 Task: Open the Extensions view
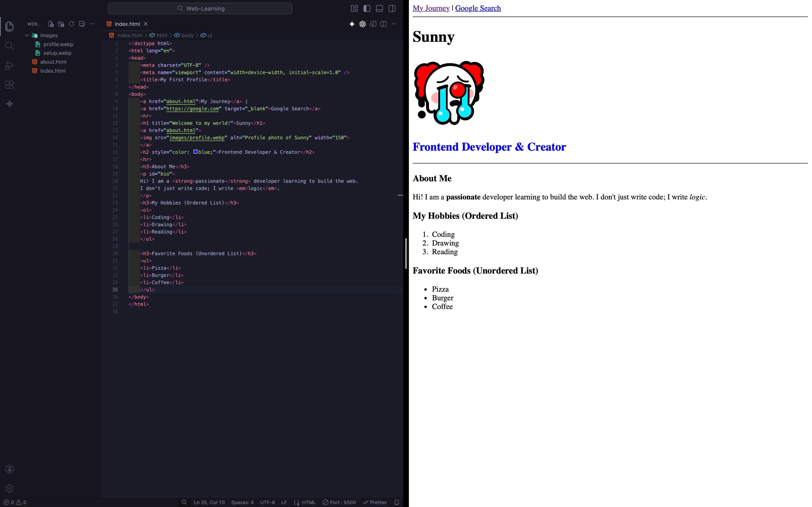pos(9,85)
